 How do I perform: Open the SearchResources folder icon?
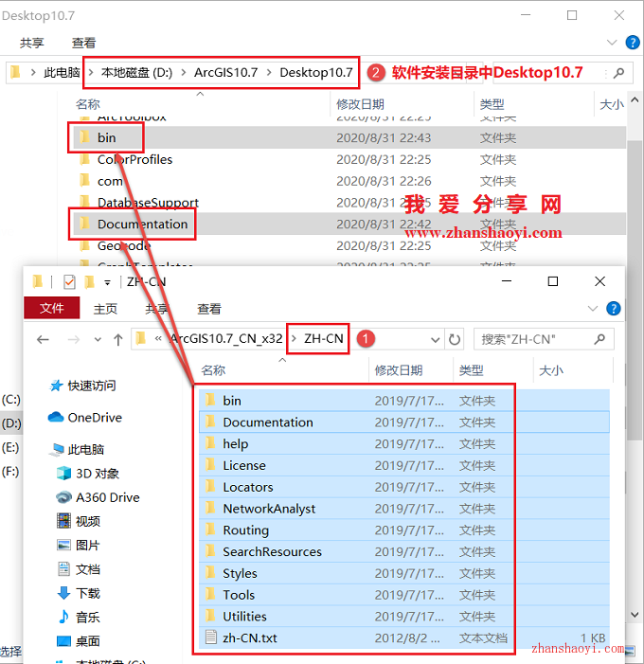[210, 551]
